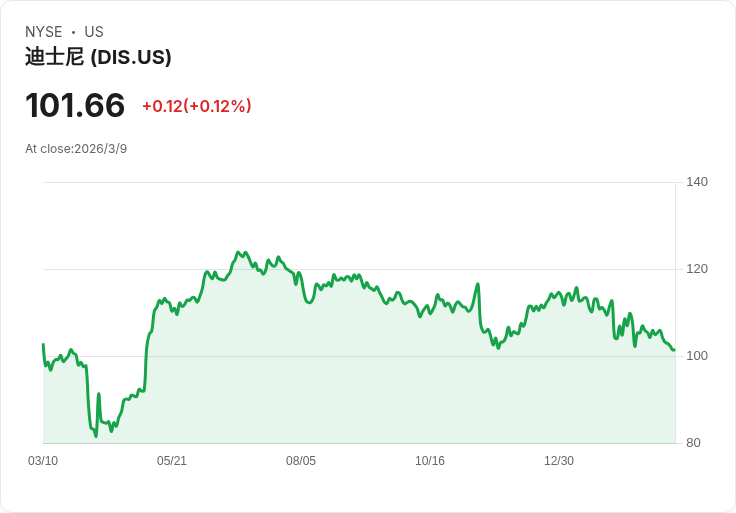This screenshot has height=513, width=736.
Task: Open the 迪士尼 (DIS.US) stock title
Action: pyautogui.click(x=98, y=57)
